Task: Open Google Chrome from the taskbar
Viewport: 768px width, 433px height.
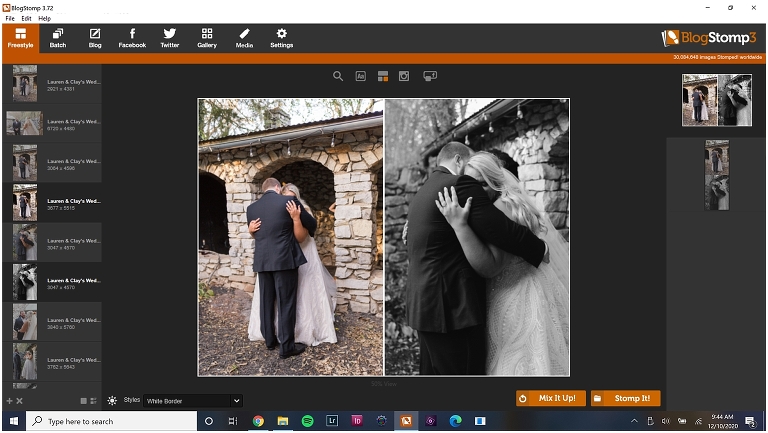Action: 258,421
